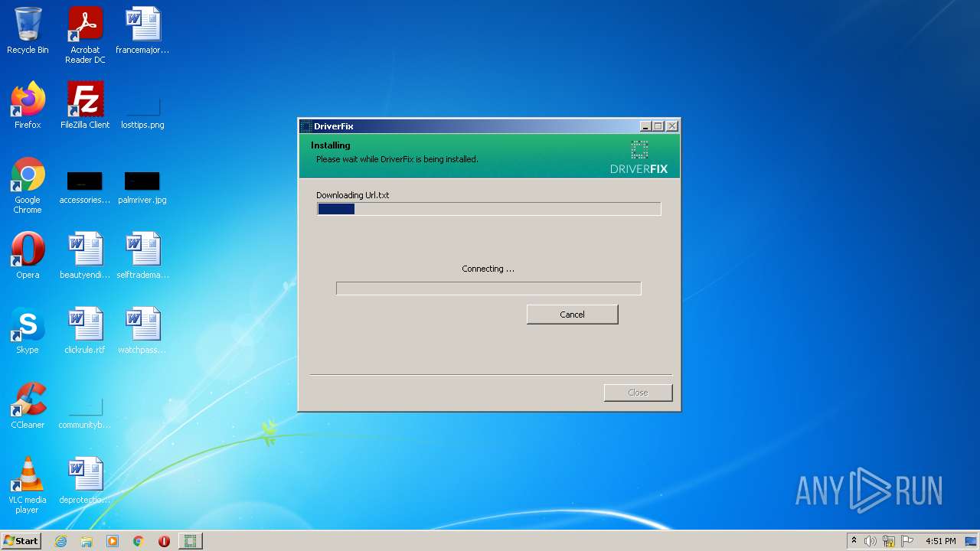Select the francemajor Word document
This screenshot has height=551, width=980.
click(142, 31)
